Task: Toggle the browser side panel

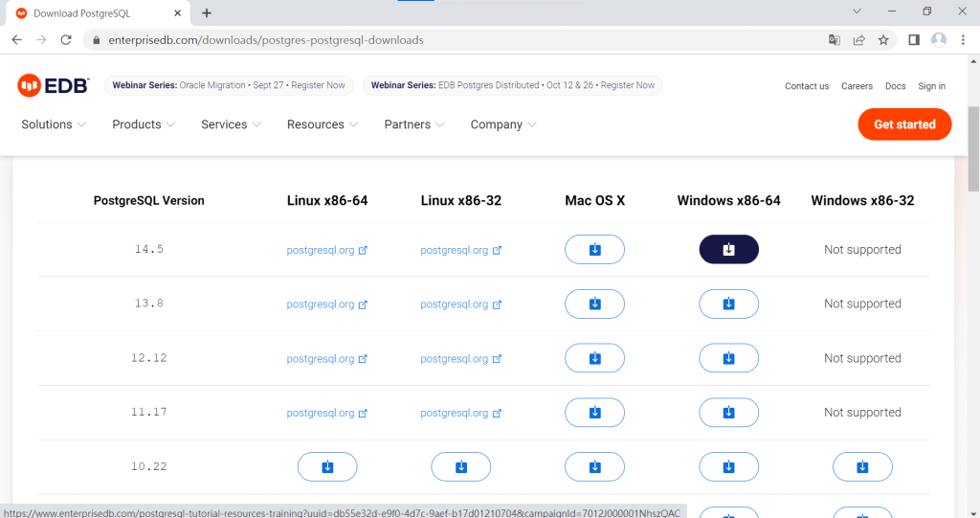Action: (914, 40)
